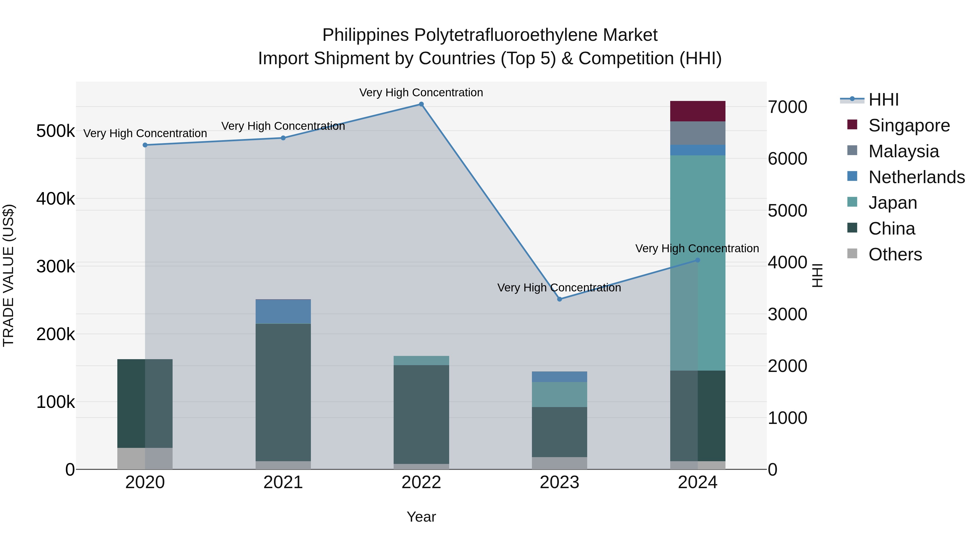Select the 2024 HHI data point

[x=697, y=260]
